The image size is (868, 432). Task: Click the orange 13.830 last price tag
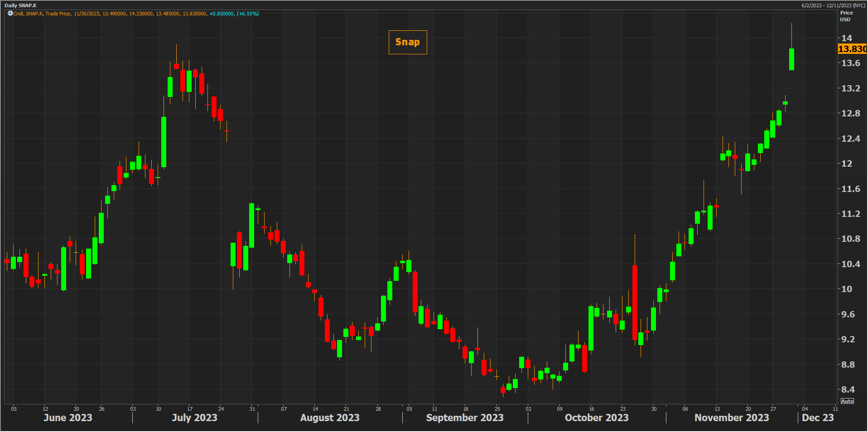pos(852,49)
